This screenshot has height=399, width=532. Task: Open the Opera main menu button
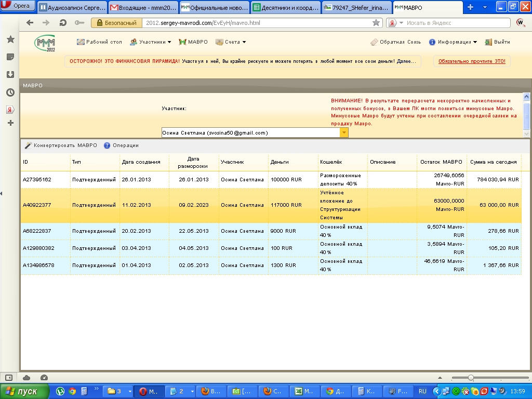(x=18, y=6)
